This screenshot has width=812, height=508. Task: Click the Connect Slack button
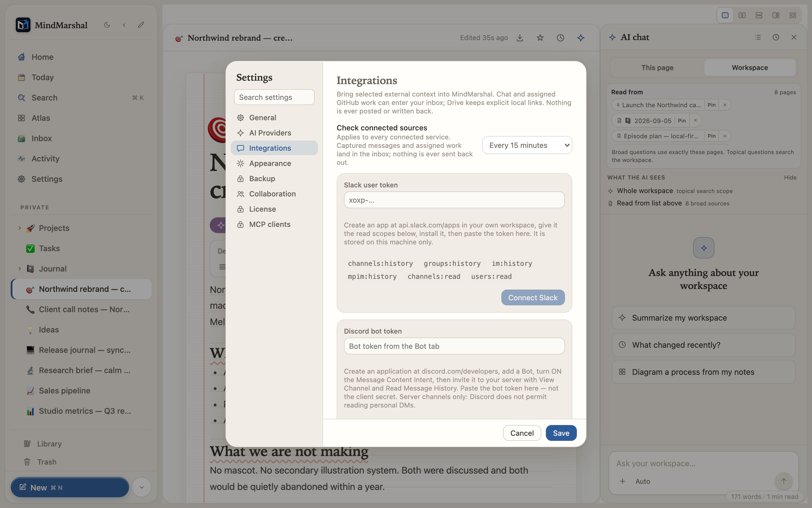click(533, 298)
